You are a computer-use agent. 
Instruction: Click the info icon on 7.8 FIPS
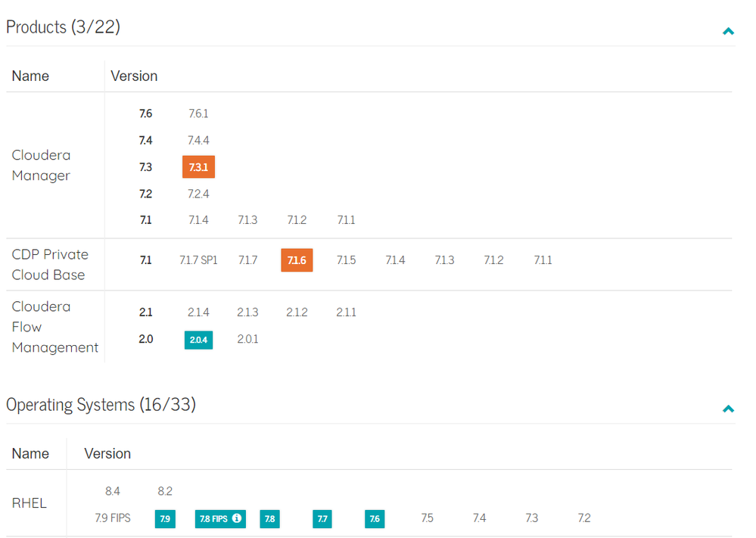click(x=237, y=518)
